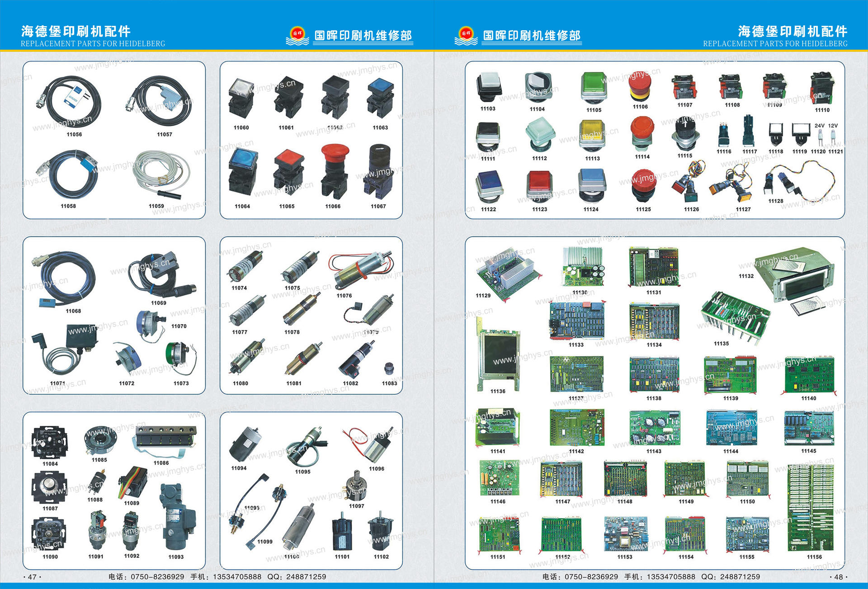Select the green circuit board 11140
The width and height of the screenshot is (868, 589).
[809, 375]
